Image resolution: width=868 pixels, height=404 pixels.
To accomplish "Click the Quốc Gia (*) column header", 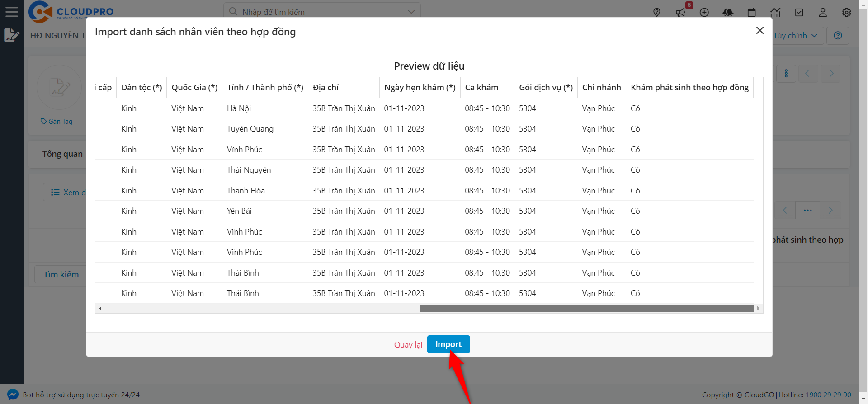I will click(x=194, y=88).
